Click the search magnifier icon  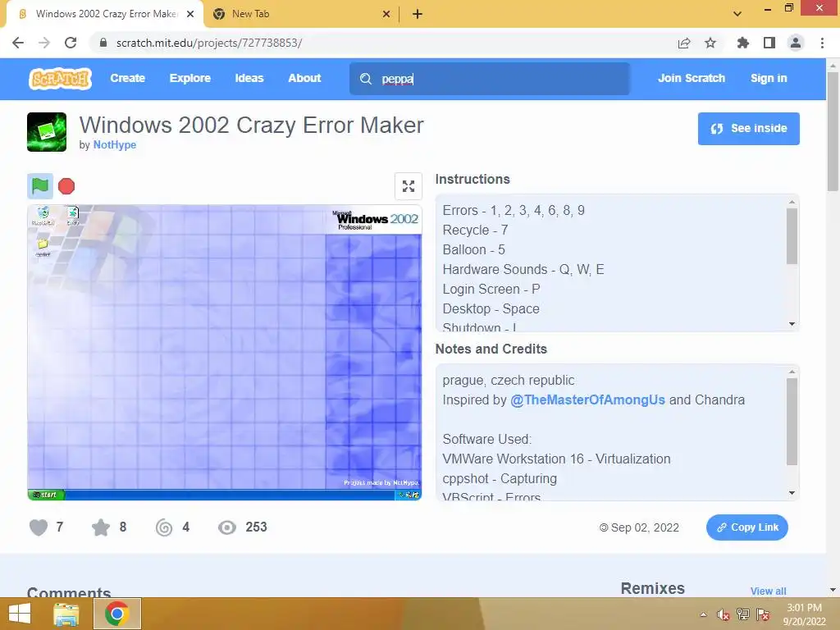[366, 79]
